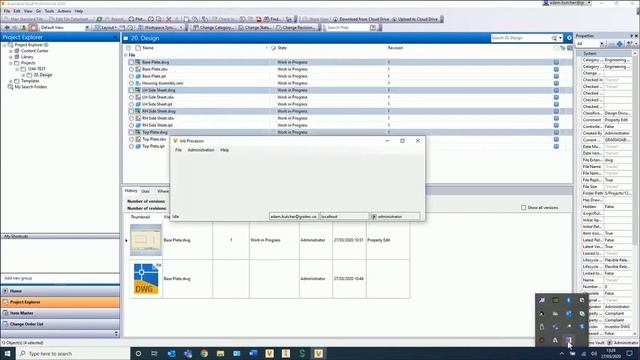Image resolution: width=640 pixels, height=360 pixels.
Task: Click the Back navigation arrow in toolbar
Action: pyautogui.click(x=7, y=27)
